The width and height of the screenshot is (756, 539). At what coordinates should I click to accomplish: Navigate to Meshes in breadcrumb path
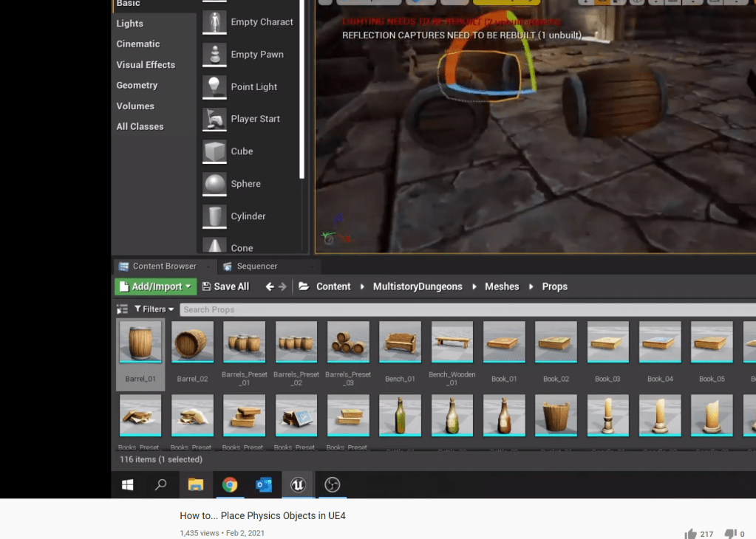pos(502,286)
